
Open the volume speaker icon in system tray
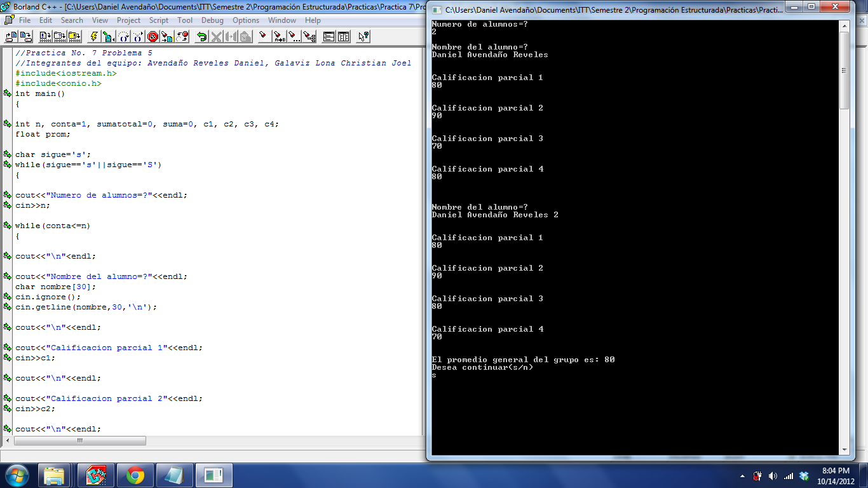coord(773,475)
